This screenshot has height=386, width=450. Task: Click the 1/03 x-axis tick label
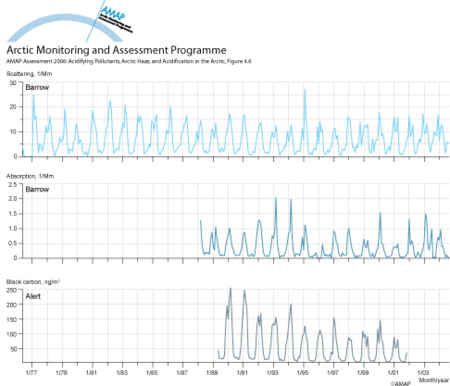tap(423, 372)
